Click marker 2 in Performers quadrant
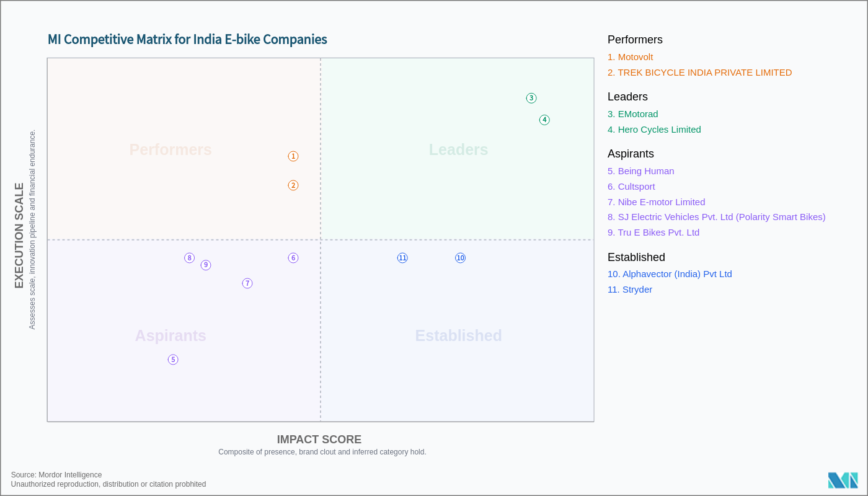The width and height of the screenshot is (868, 496). click(x=293, y=185)
